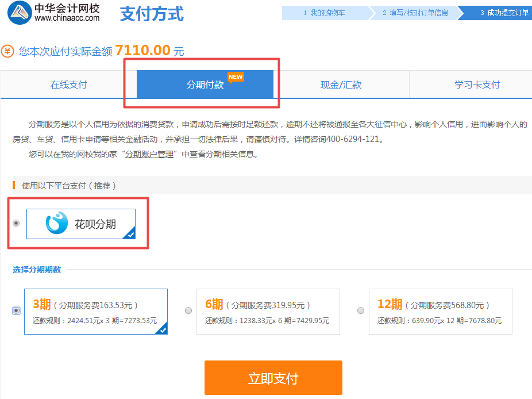532x399 pixels.
Task: Click the 花呗 logo icon
Action: tap(57, 222)
